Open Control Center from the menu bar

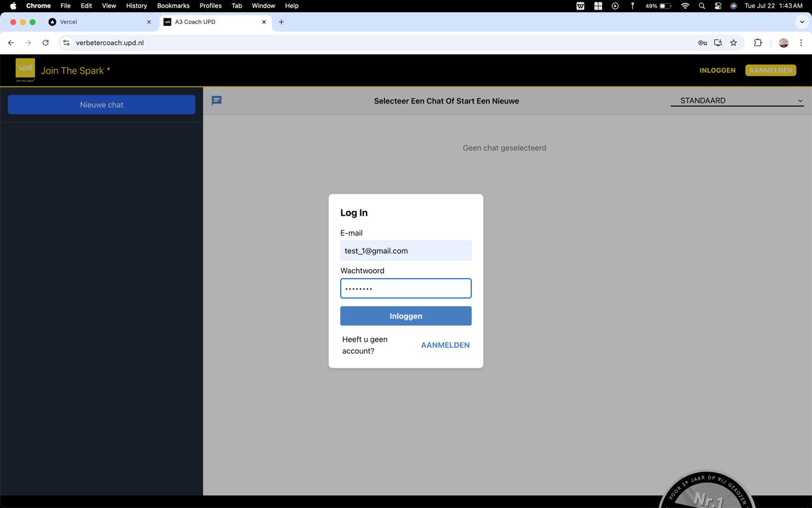(718, 6)
